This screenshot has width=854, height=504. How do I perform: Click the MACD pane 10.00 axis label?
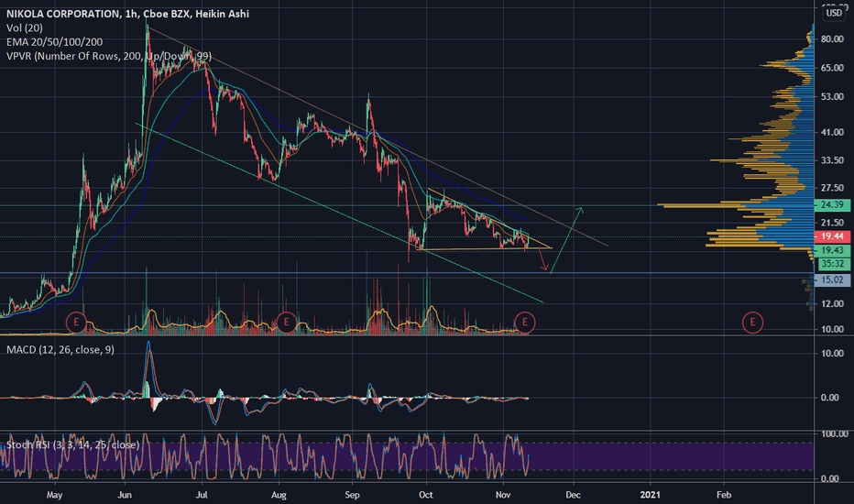(833, 353)
